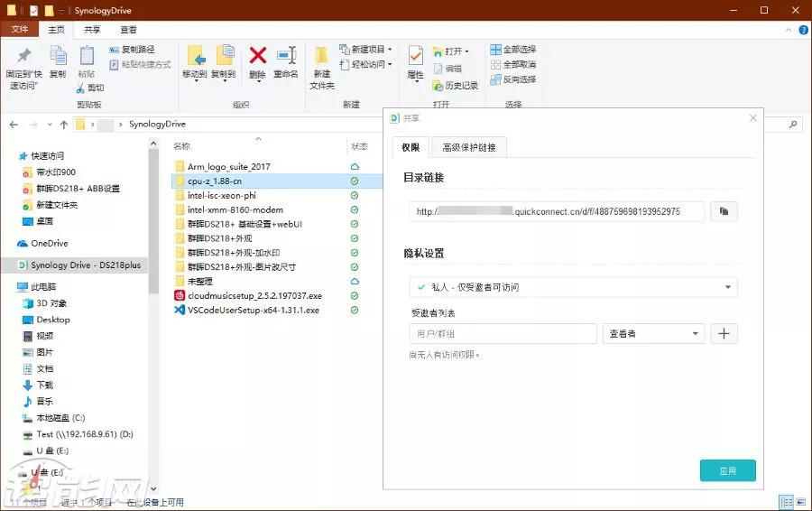Select This PC (此电脑) in the sidebar

[43, 286]
